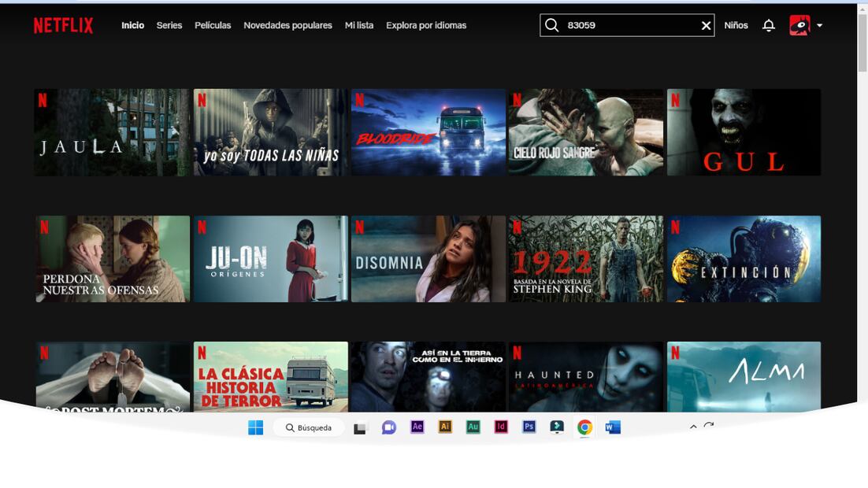Open Adobe After Effects in taskbar
Viewport: 868px width, 488px height.
417,427
